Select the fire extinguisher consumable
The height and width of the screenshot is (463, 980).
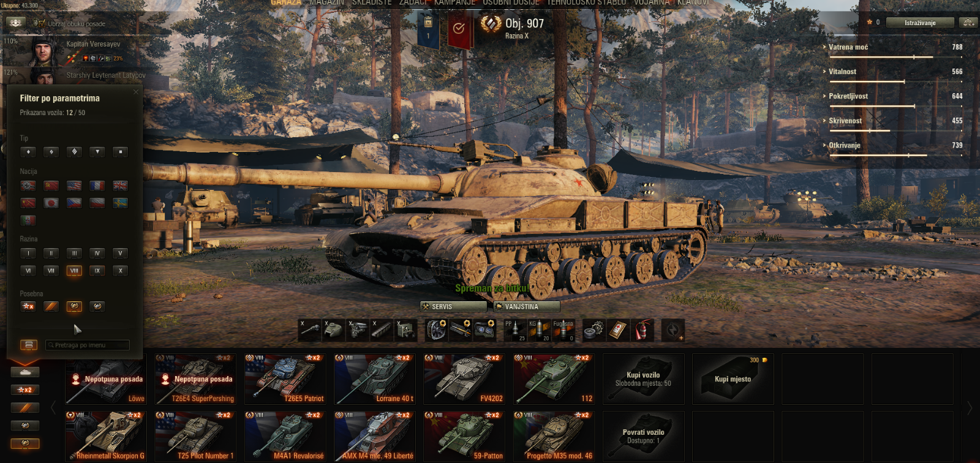point(641,330)
